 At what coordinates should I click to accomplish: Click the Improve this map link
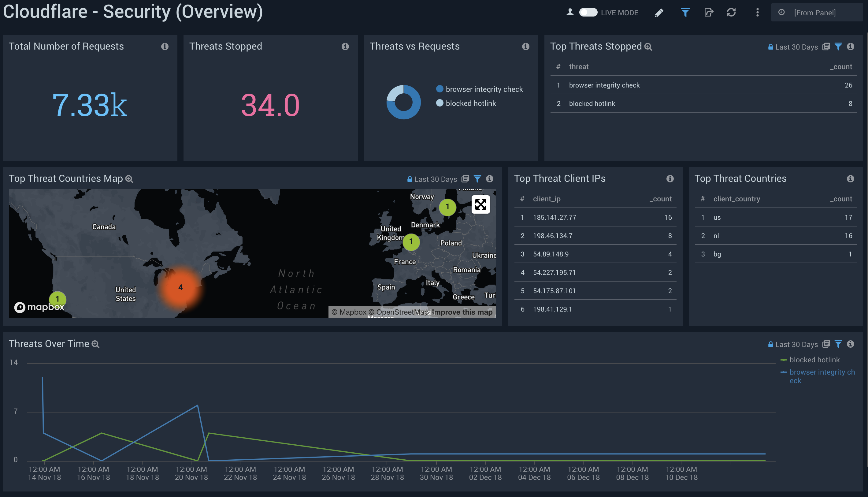[x=462, y=312]
